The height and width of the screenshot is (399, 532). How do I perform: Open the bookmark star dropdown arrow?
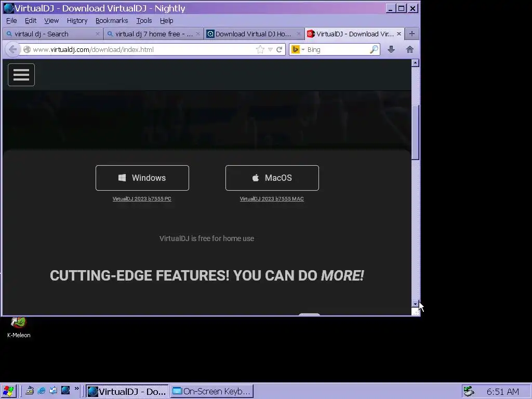coord(270,49)
